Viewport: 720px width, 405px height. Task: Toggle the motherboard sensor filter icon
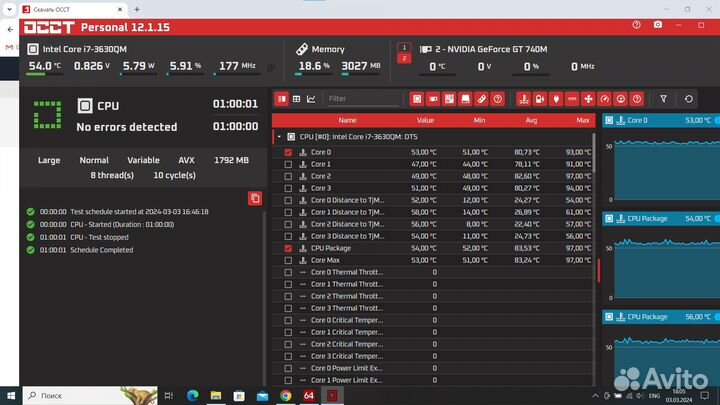pos(449,99)
